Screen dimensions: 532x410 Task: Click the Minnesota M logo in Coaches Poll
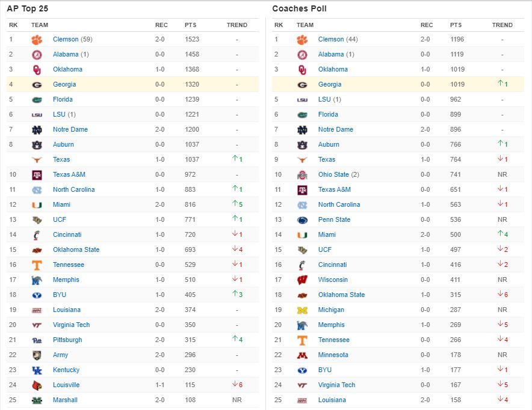tap(302, 355)
